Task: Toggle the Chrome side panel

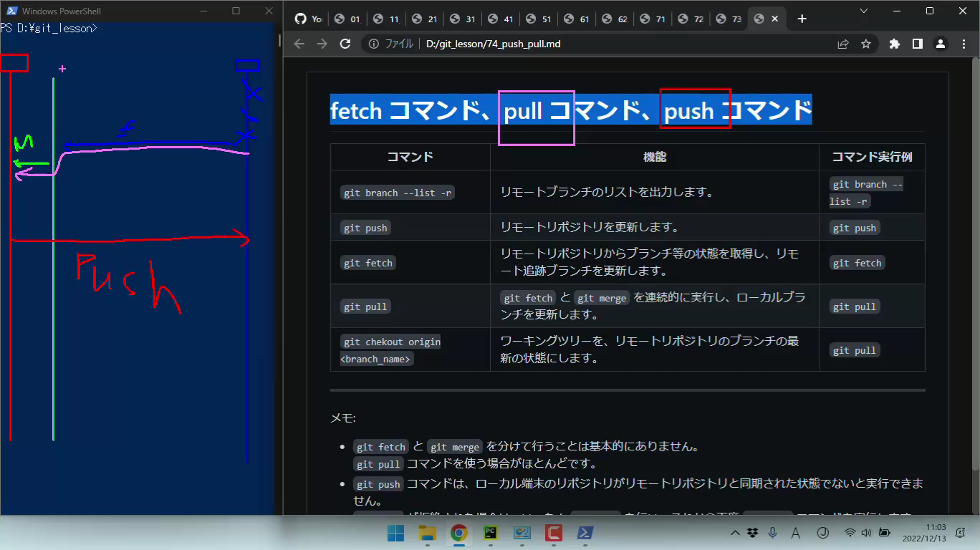Action: 917,44
